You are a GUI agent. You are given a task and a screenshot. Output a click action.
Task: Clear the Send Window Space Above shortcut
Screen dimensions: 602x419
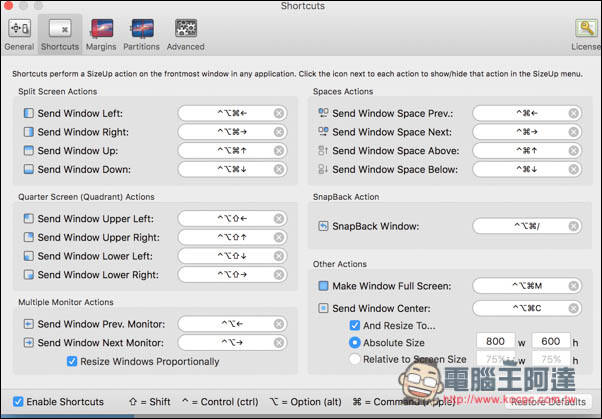coord(574,151)
